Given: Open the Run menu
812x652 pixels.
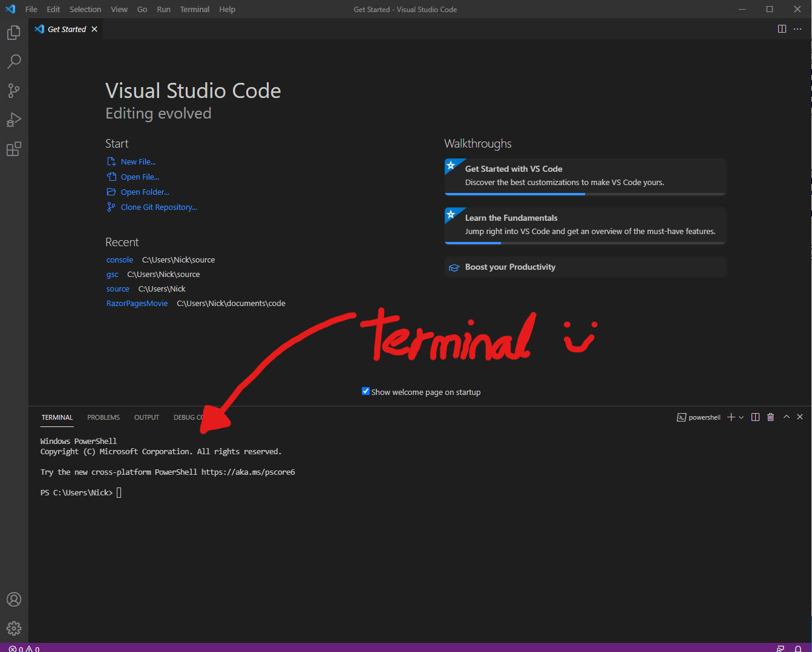Looking at the screenshot, I should coord(163,9).
